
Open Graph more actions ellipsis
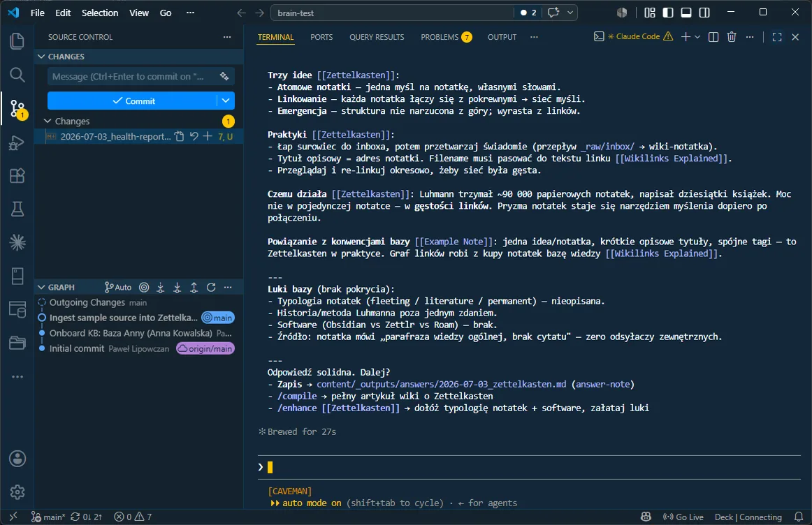coord(228,288)
